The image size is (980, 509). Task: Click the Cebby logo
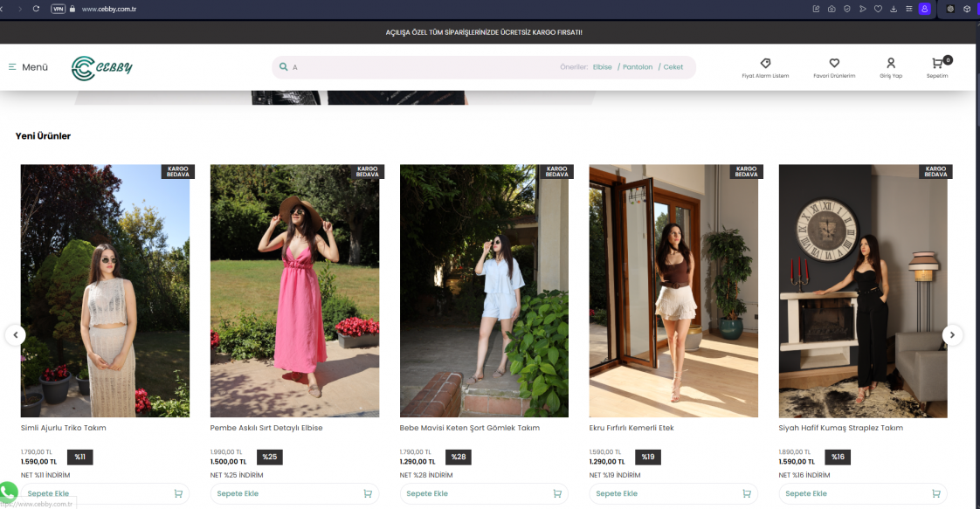click(x=101, y=68)
